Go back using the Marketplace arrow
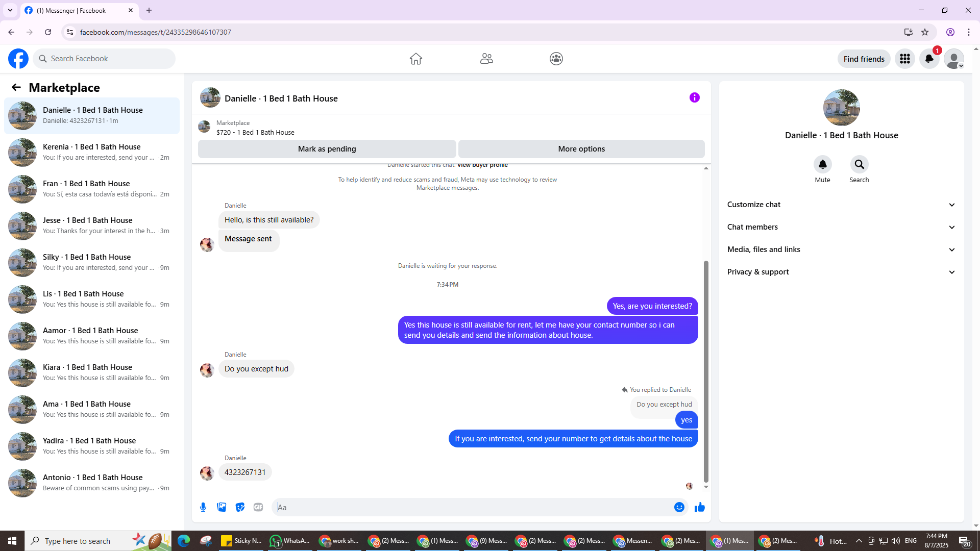980x551 pixels. (x=16, y=88)
